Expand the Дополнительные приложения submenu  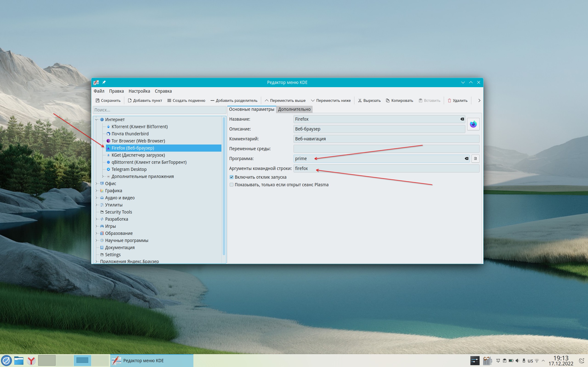(x=103, y=176)
